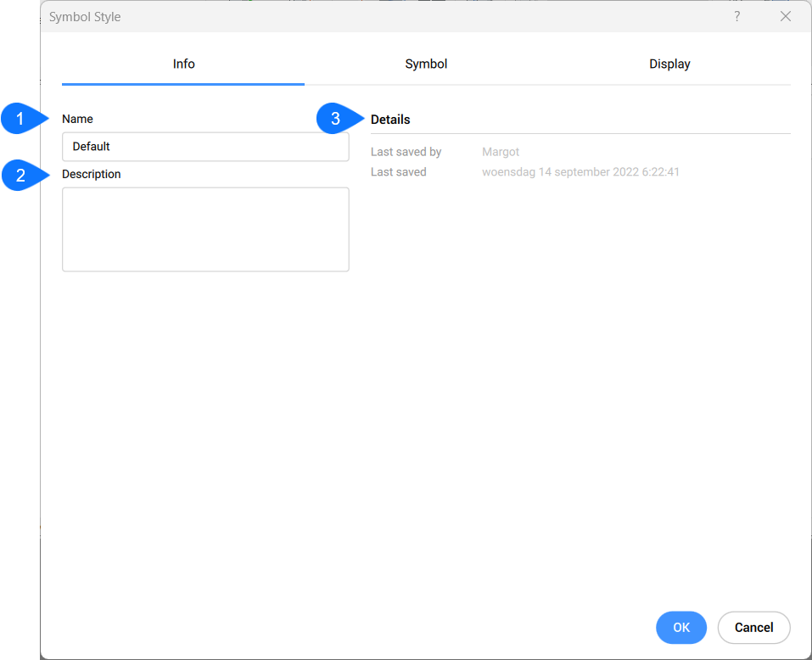
Task: Switch to the Info tab
Action: (183, 64)
